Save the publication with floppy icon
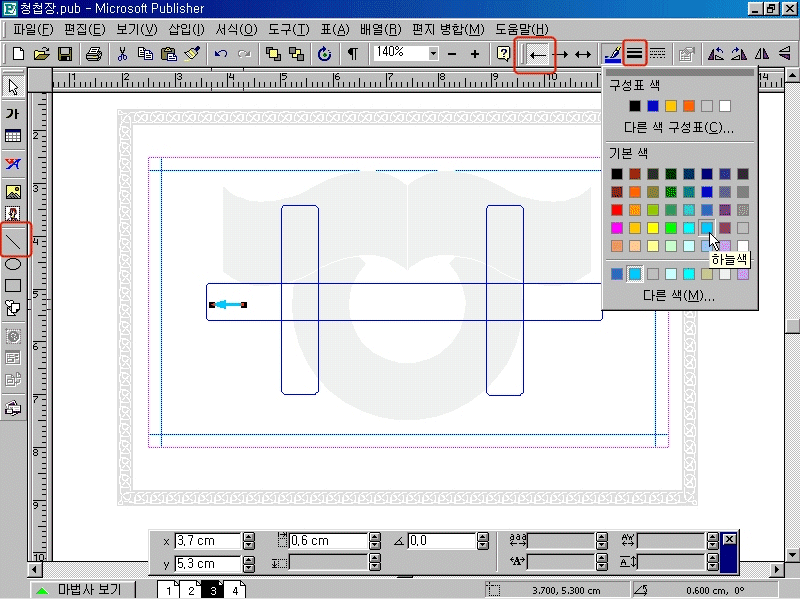This screenshot has height=600, width=800. point(65,54)
